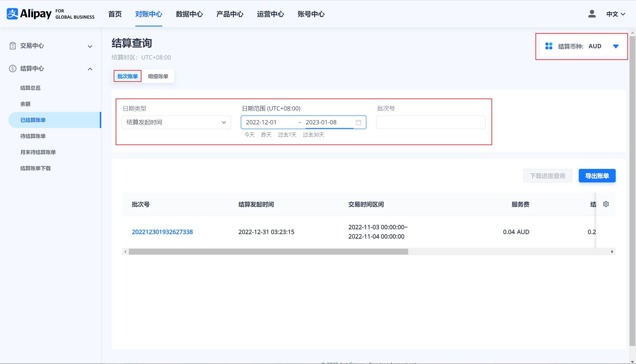
Task: Open the 结算币种 AUD currency dropdown
Action: pyautogui.click(x=616, y=47)
